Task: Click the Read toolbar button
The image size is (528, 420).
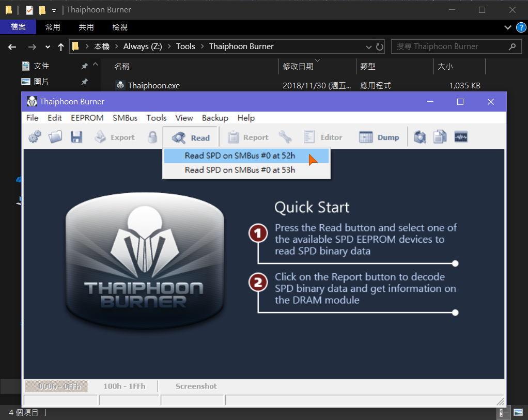Action: pos(191,137)
